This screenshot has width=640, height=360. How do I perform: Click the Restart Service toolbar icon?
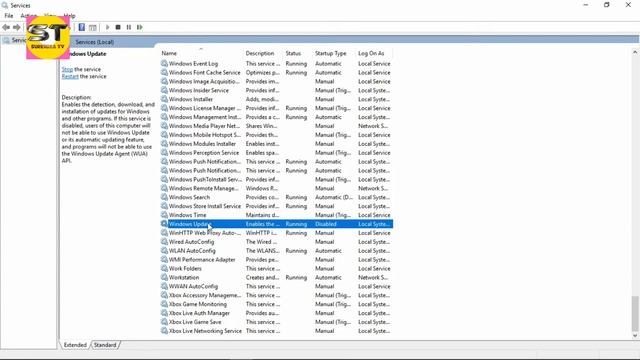tap(140, 27)
